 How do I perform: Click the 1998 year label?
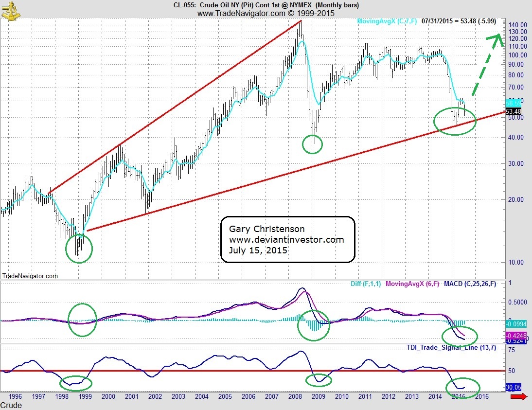[x=62, y=396]
